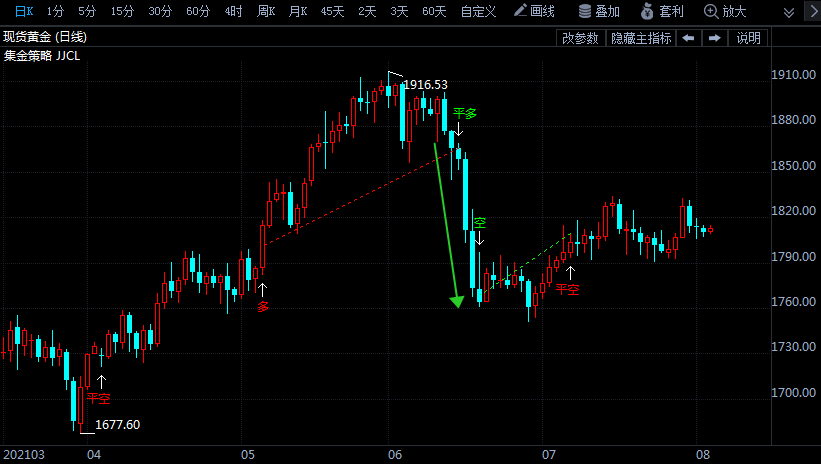Switch to the 30分 timeframe

(x=160, y=12)
